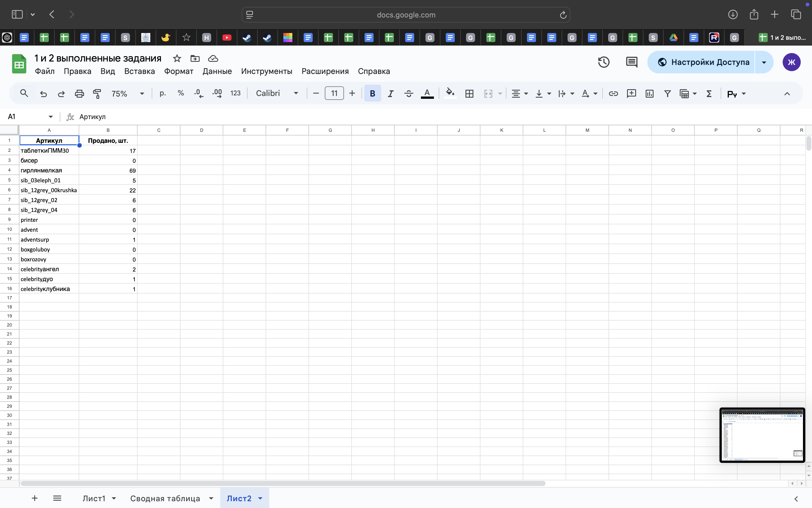Viewport: 812px width, 508px height.
Task: Click the Настройки Доступа share button
Action: click(x=701, y=62)
